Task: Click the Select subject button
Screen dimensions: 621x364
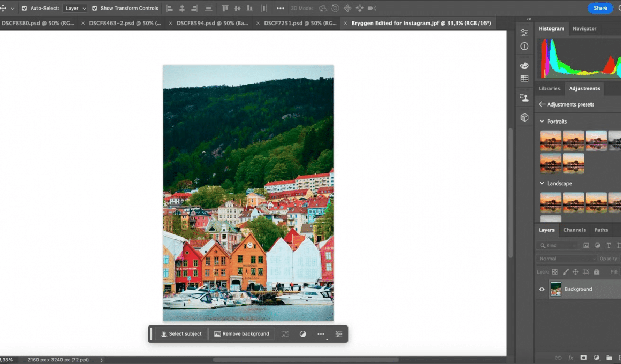Action: [181, 334]
